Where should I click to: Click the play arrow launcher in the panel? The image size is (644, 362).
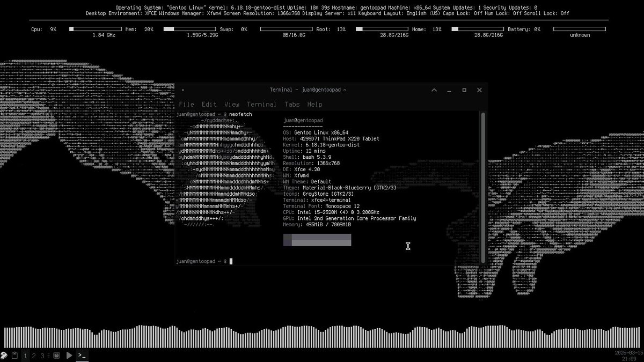coord(69,355)
